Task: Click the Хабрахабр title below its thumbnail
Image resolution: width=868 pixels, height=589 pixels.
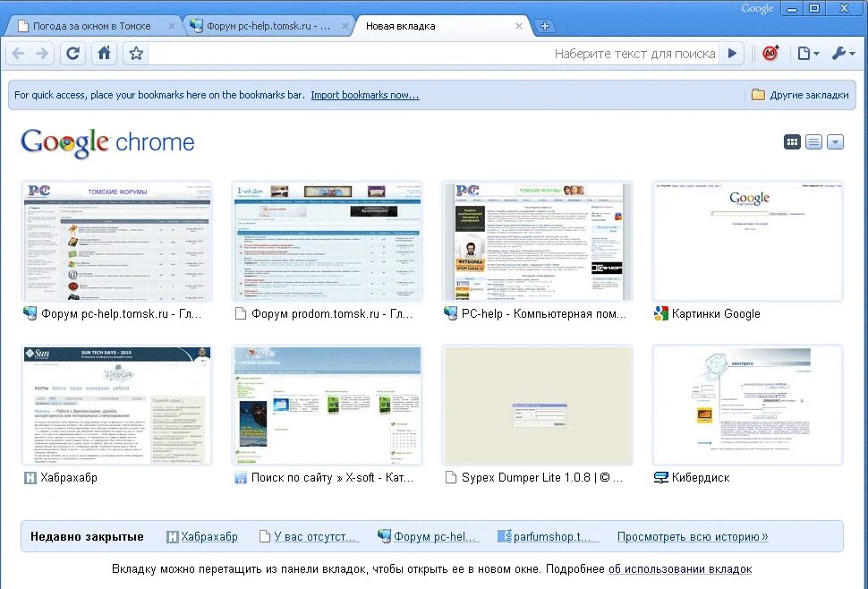Action: (x=69, y=478)
